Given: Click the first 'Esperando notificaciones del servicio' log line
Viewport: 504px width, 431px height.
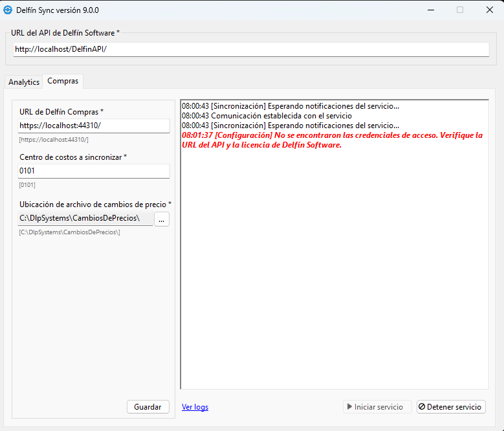Looking at the screenshot, I should tap(290, 106).
